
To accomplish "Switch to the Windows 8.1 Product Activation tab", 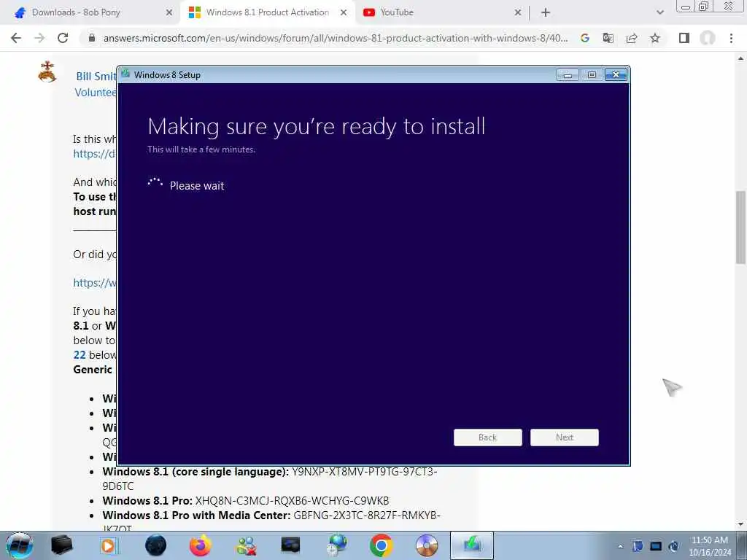I will 267,12.
